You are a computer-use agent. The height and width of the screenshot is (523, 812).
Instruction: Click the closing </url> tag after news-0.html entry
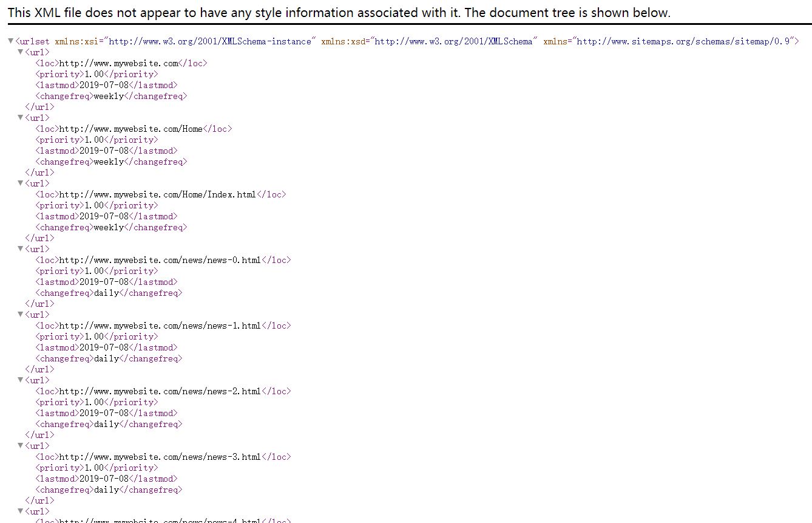[39, 304]
